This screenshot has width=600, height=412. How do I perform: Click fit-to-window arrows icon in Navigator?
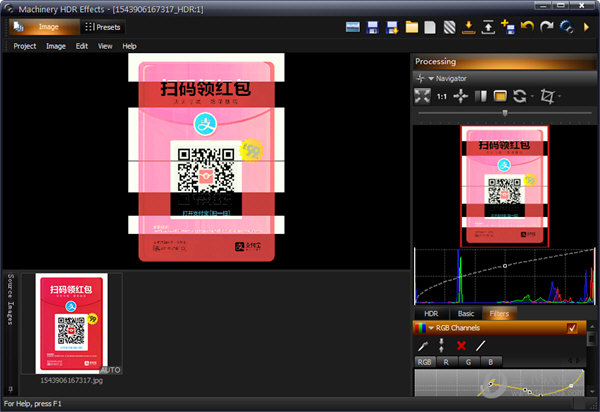pos(422,96)
